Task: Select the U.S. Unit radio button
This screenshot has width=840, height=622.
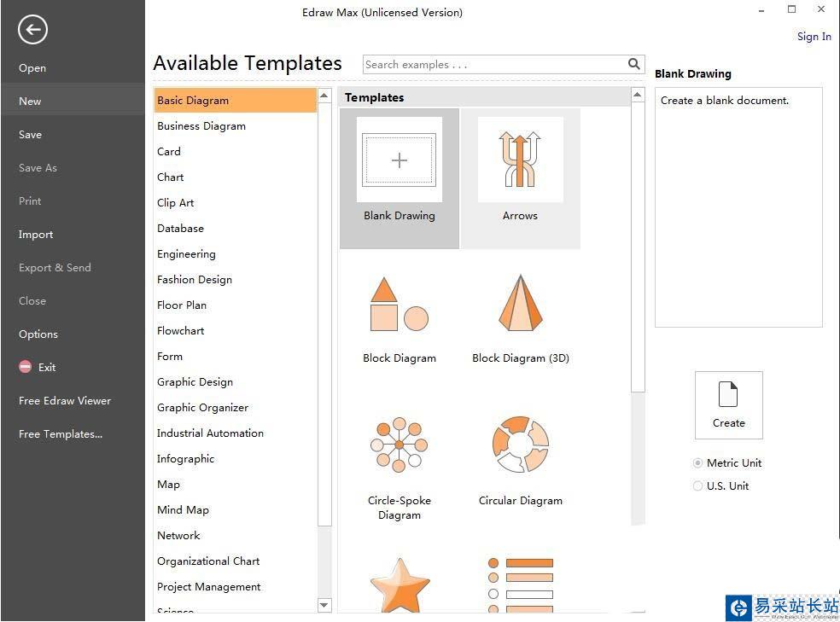Action: [x=697, y=486]
